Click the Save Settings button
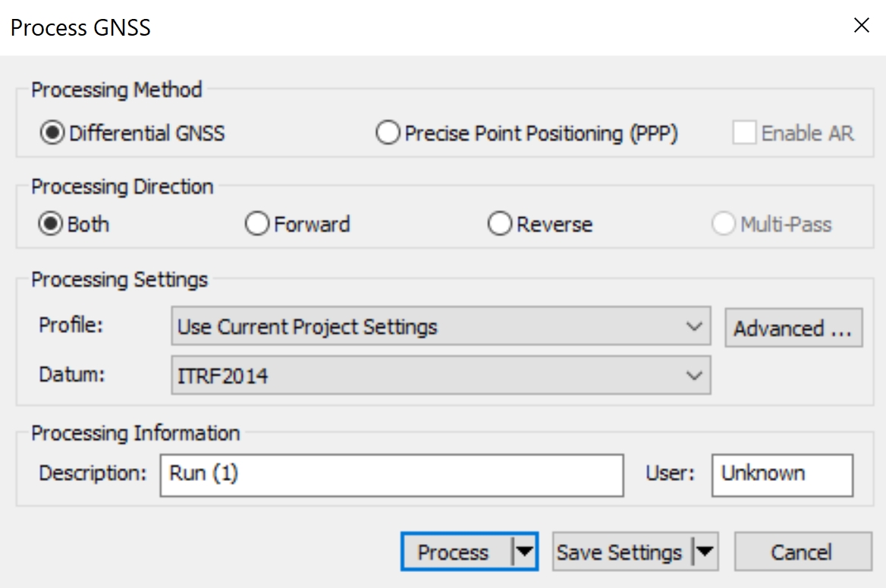The height and width of the screenshot is (588, 886). [621, 552]
